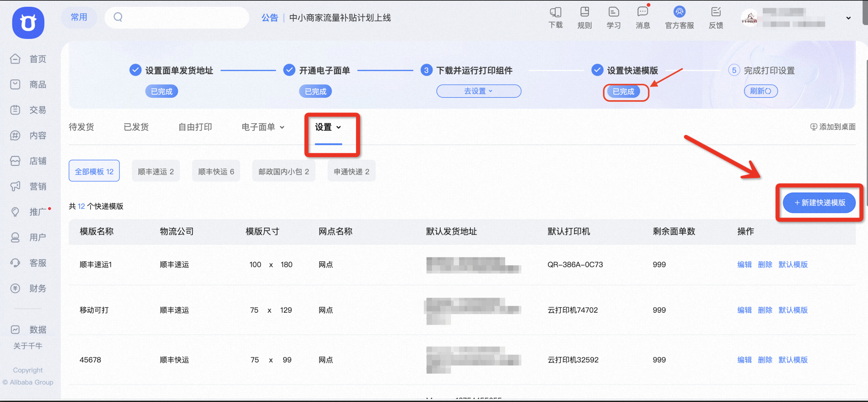This screenshot has height=402, width=868.
Task: Click the search input field
Action: 177,17
